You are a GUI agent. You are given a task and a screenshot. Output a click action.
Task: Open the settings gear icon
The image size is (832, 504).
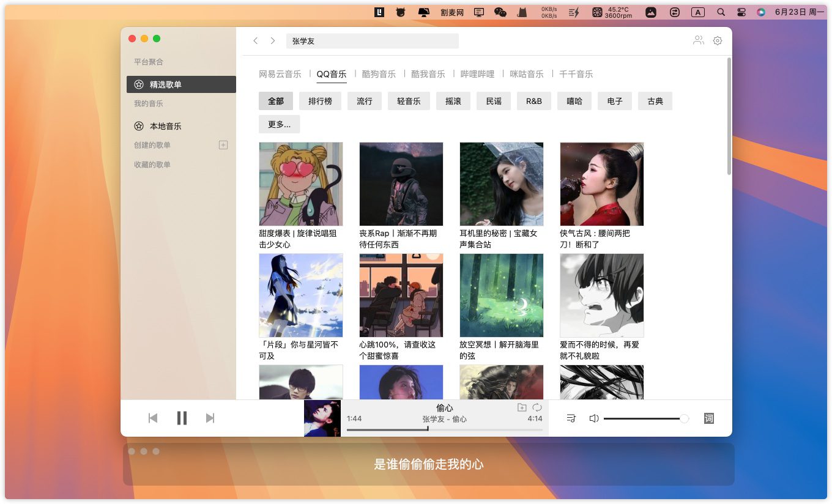click(718, 41)
